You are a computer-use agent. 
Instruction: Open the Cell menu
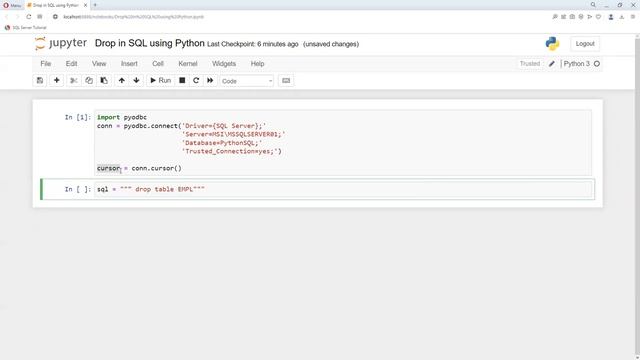pos(158,64)
